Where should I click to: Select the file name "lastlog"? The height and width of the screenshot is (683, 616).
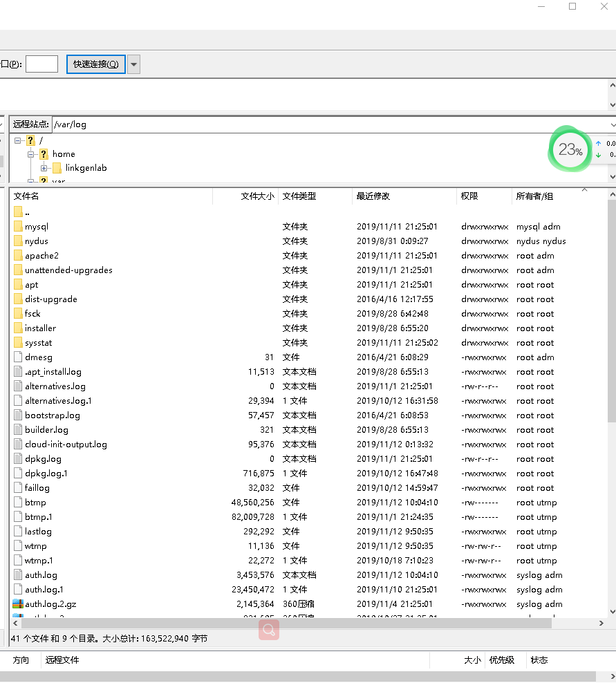38,532
